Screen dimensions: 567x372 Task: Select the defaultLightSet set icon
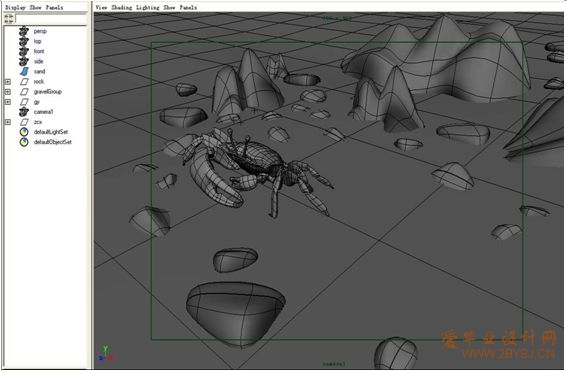click(x=24, y=132)
